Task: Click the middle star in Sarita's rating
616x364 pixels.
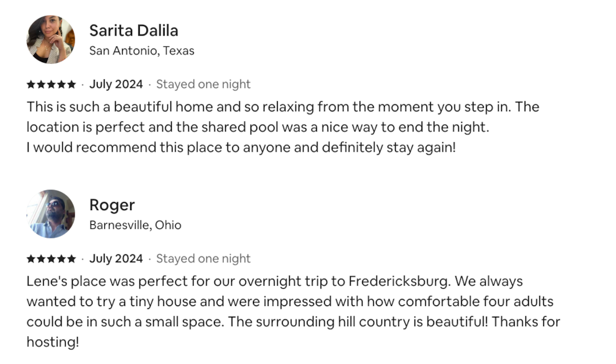Action: 51,85
